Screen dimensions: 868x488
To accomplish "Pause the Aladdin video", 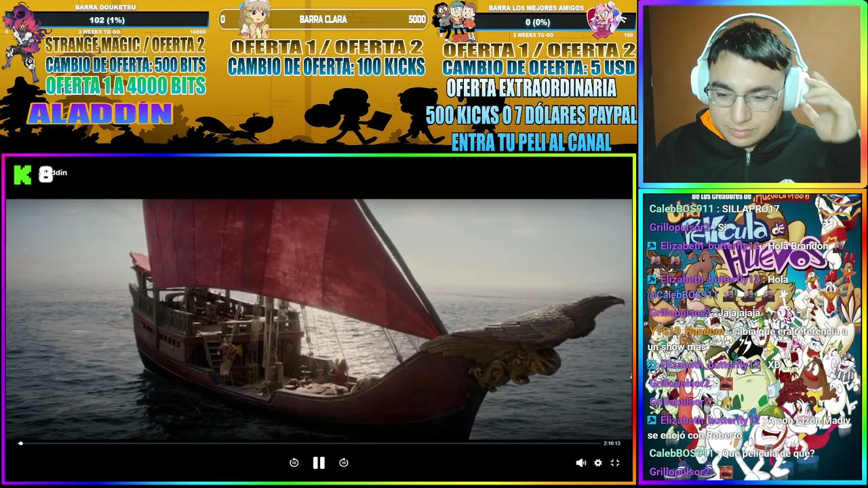I will [x=319, y=463].
